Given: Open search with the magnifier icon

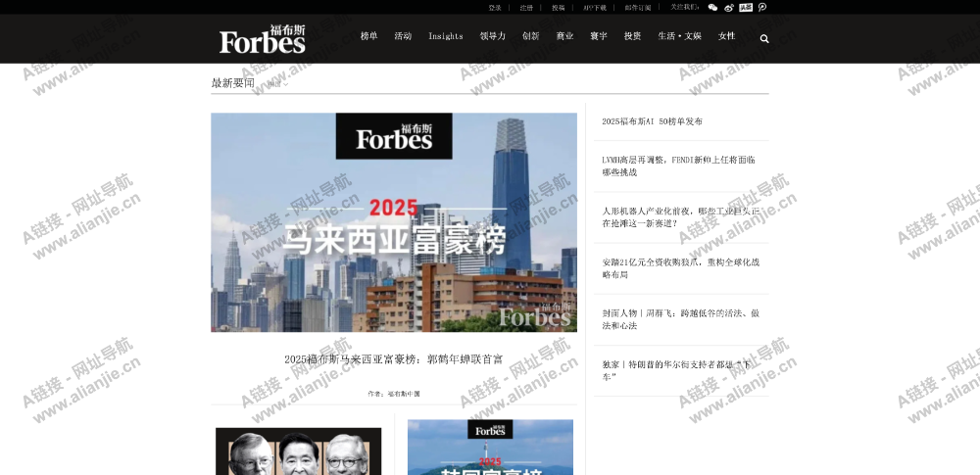Looking at the screenshot, I should tap(764, 39).
